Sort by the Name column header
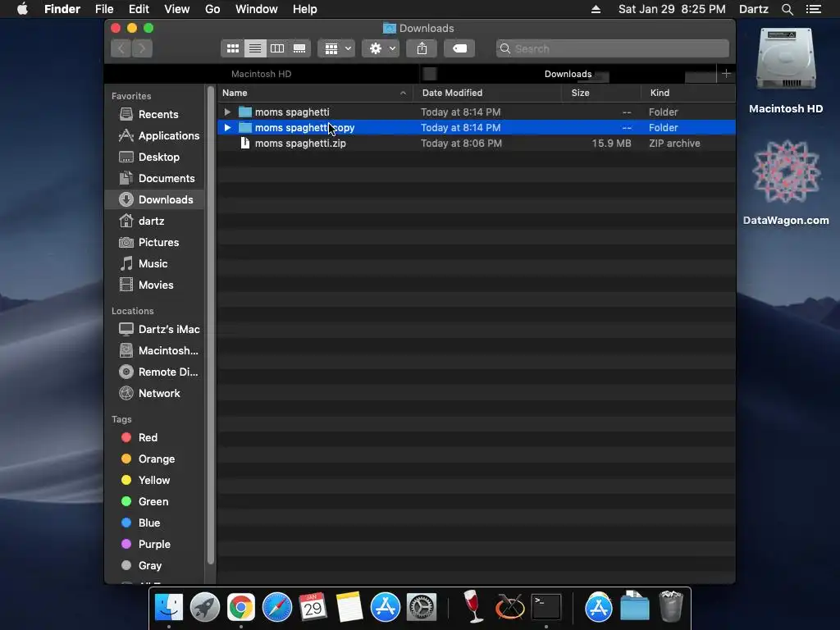Image resolution: width=840 pixels, height=630 pixels. tap(315, 93)
